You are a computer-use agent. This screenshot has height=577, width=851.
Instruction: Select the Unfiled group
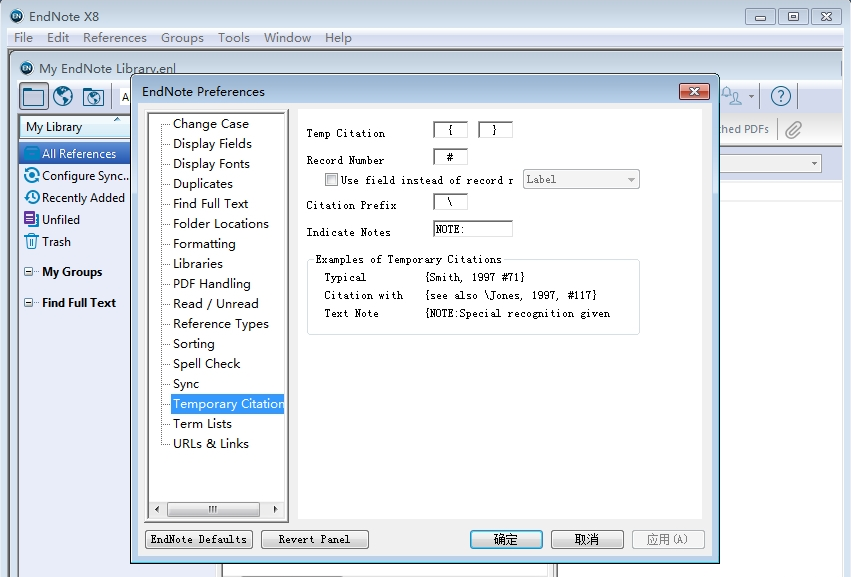[52, 219]
